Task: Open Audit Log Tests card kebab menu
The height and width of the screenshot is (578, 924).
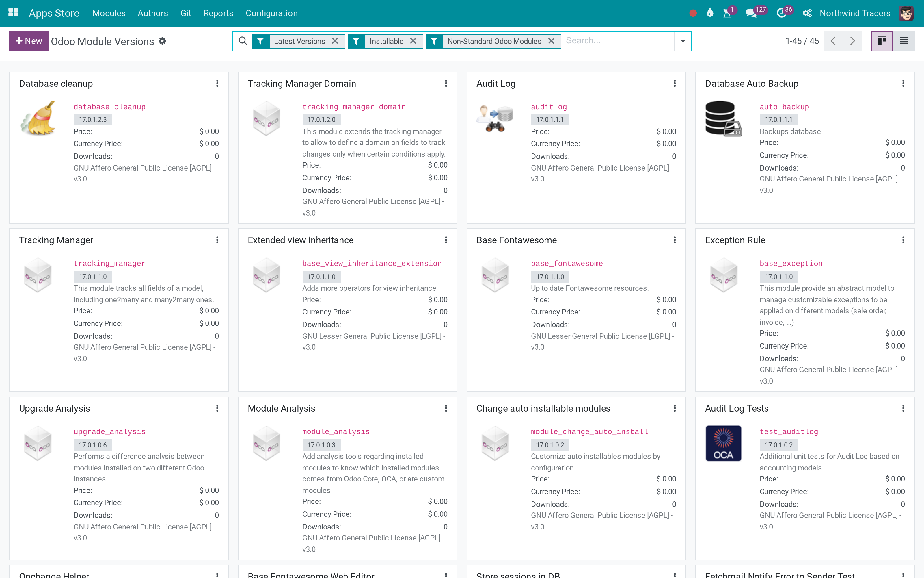Action: pos(903,408)
